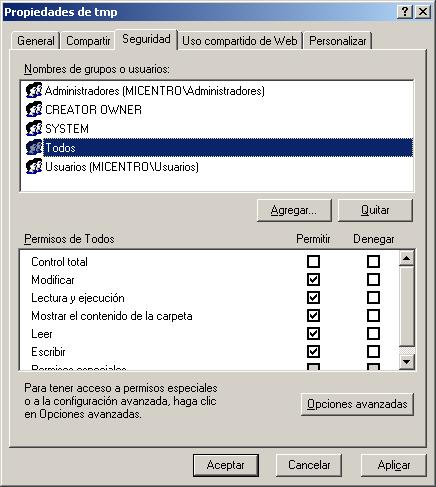Viewport: 436px width, 487px height.
Task: Click the Agregar... button
Action: click(294, 210)
